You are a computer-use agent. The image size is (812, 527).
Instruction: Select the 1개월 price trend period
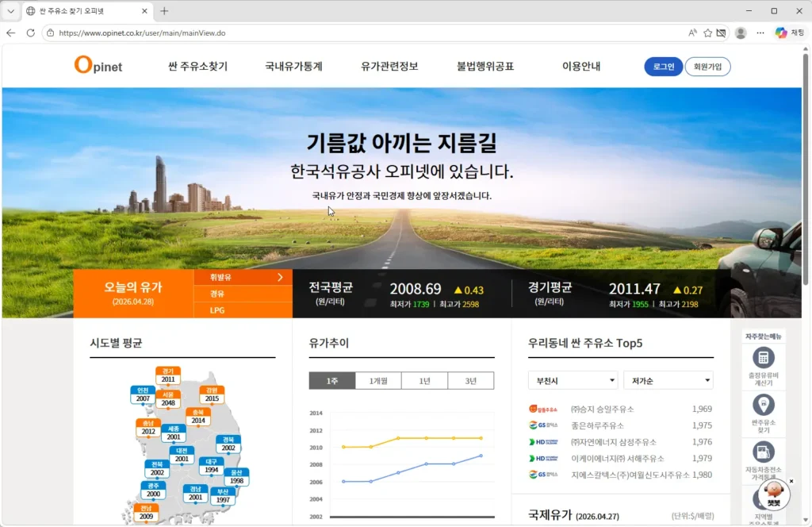coord(379,380)
